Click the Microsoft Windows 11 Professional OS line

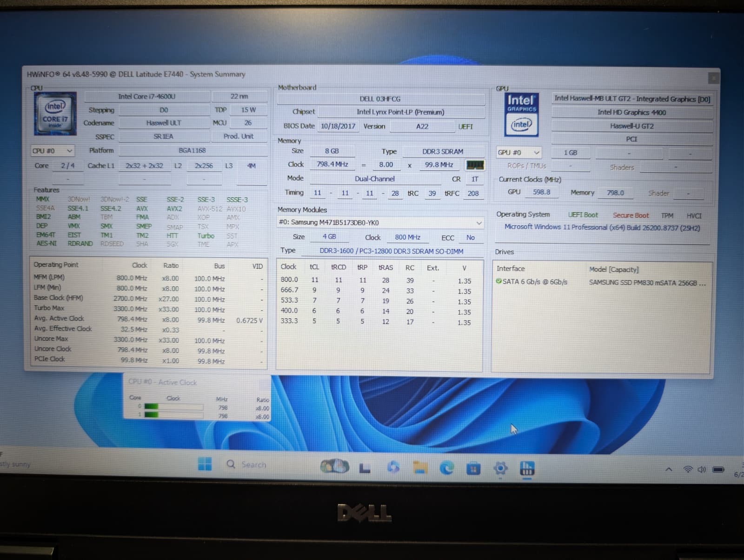pos(602,227)
